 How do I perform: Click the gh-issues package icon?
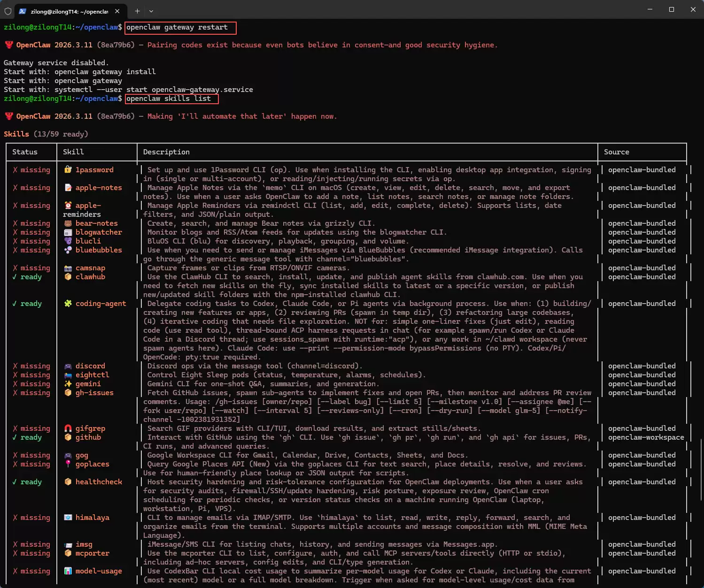click(68, 393)
